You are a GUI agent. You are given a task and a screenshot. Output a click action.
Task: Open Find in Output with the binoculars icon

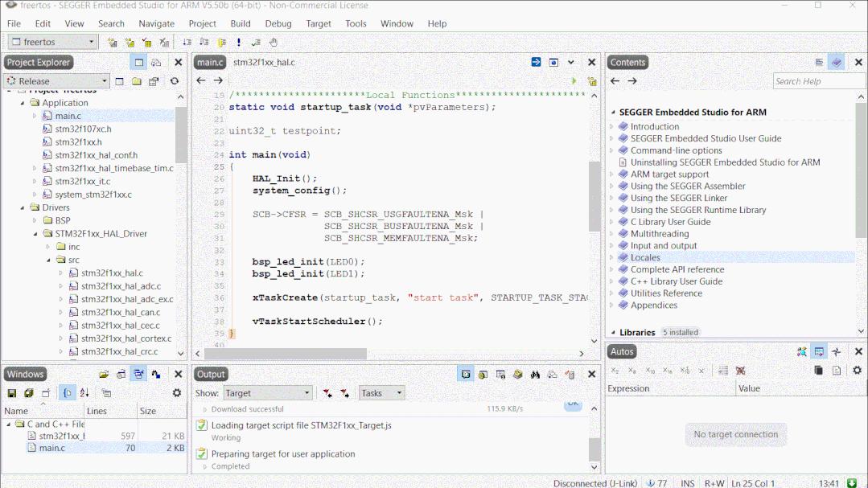[535, 374]
